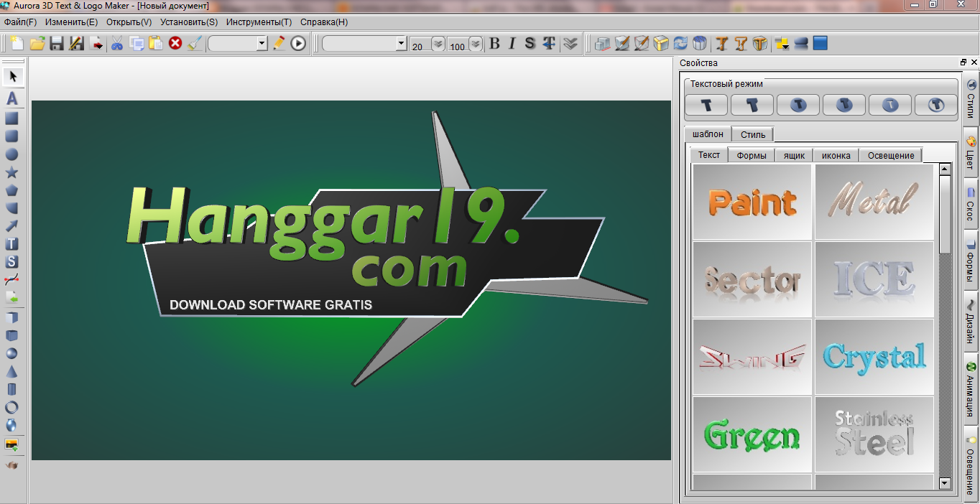Select the pentagon shape tool

[12, 190]
